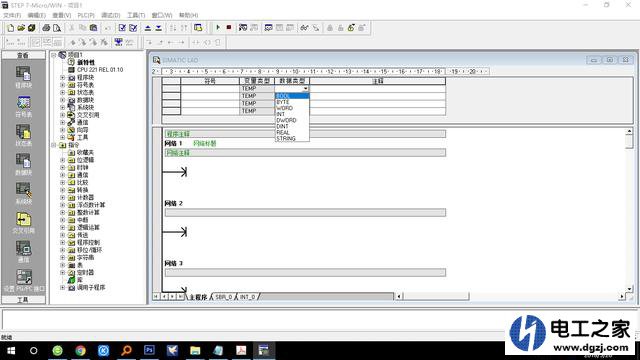This screenshot has height=360, width=640.
Task: Click the Download (down arrow) toolbar icon
Action: tap(158, 28)
